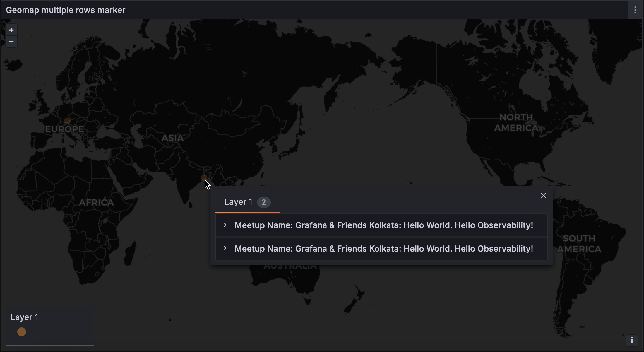
Task: Click the orange marker in Europe
Action: [67, 121]
